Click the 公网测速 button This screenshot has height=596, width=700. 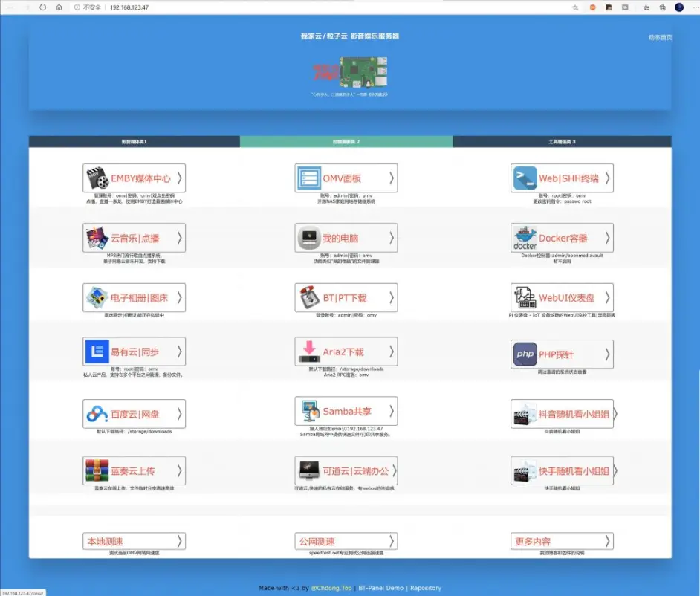pos(346,541)
